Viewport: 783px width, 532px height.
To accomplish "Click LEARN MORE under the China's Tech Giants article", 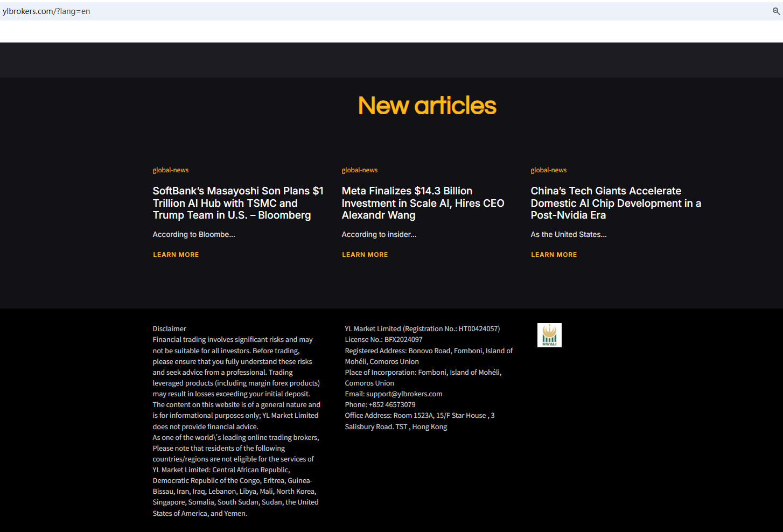I will (x=554, y=255).
